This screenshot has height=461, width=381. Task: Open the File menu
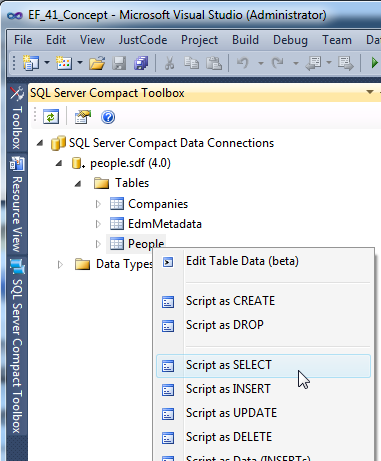(23, 40)
